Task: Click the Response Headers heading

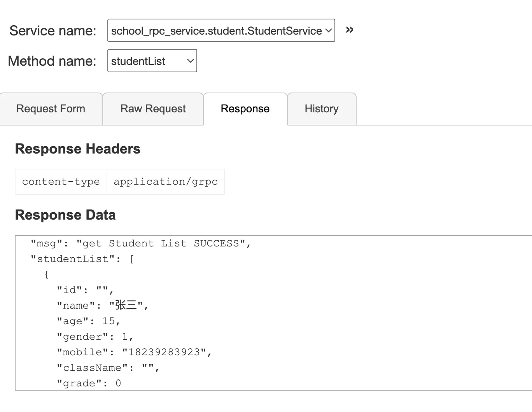Action: pyautogui.click(x=78, y=149)
